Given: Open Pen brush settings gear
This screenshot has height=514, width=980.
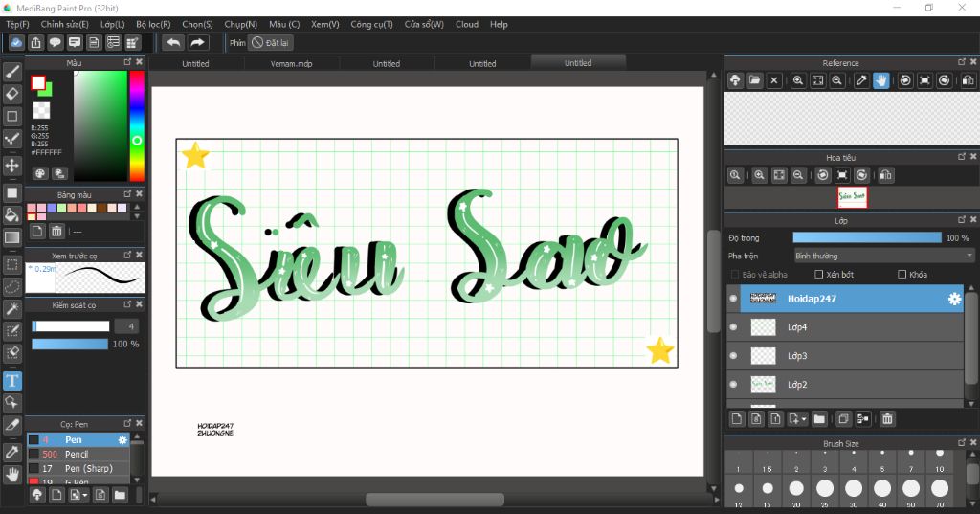Looking at the screenshot, I should 122,440.
